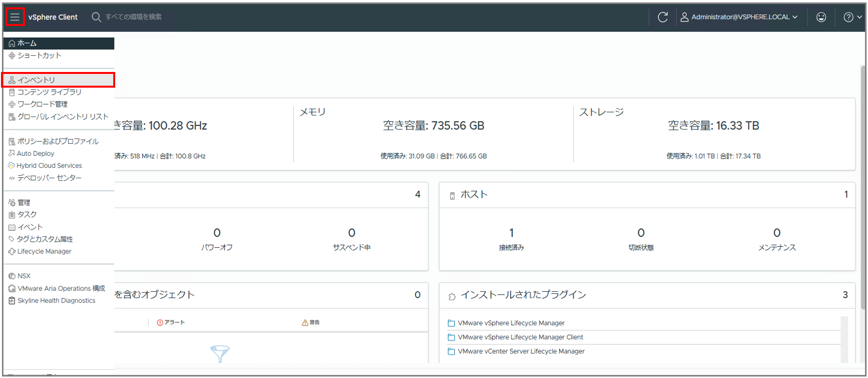Click the Skyline Health Diagnostics icon
868x378 pixels.
pos(12,301)
